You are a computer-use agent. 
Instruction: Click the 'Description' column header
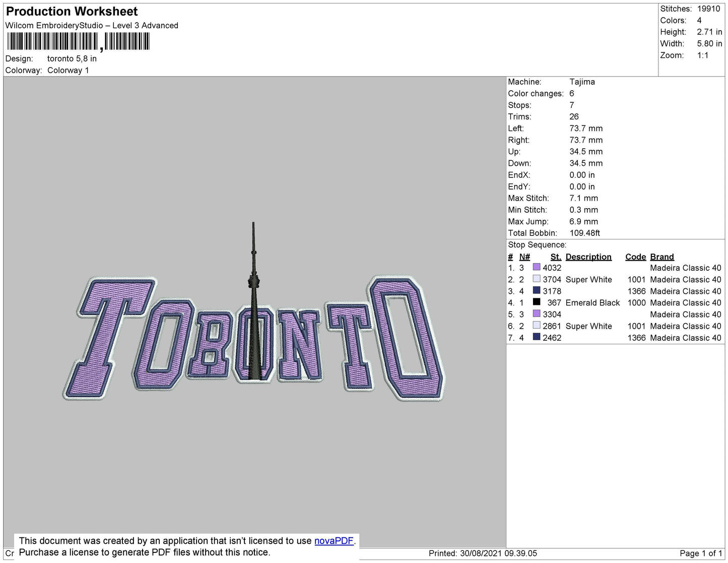point(588,257)
